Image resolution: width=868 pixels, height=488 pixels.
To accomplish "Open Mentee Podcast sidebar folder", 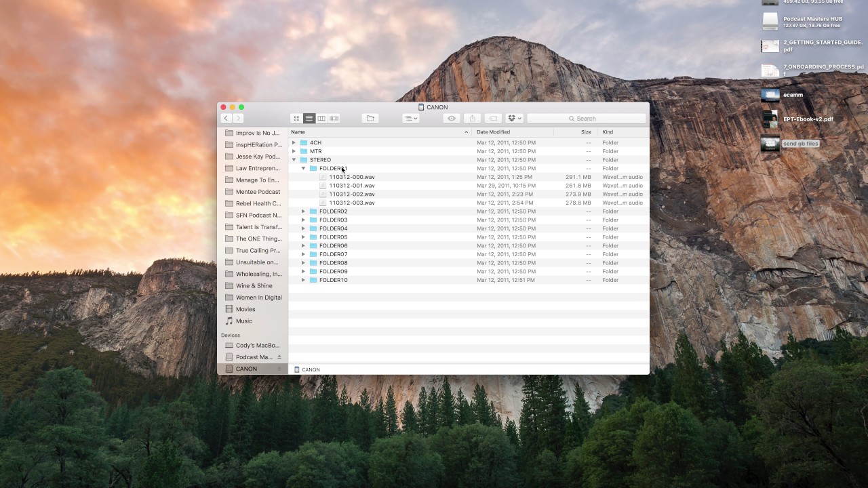I will point(252,192).
